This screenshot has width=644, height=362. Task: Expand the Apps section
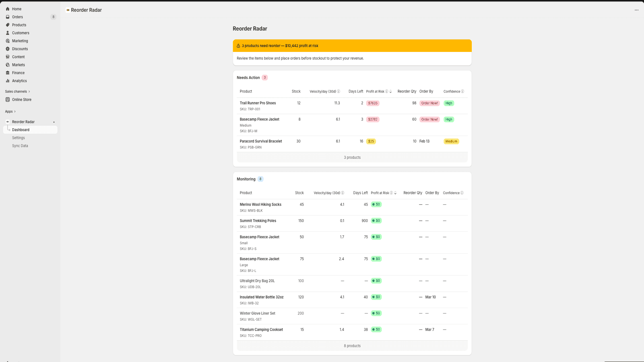point(10,111)
